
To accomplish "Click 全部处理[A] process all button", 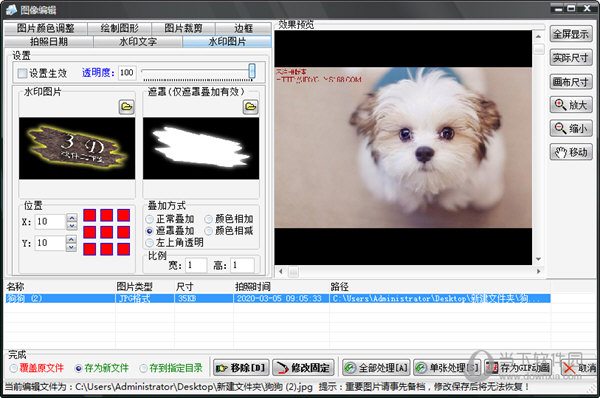I will tap(376, 368).
